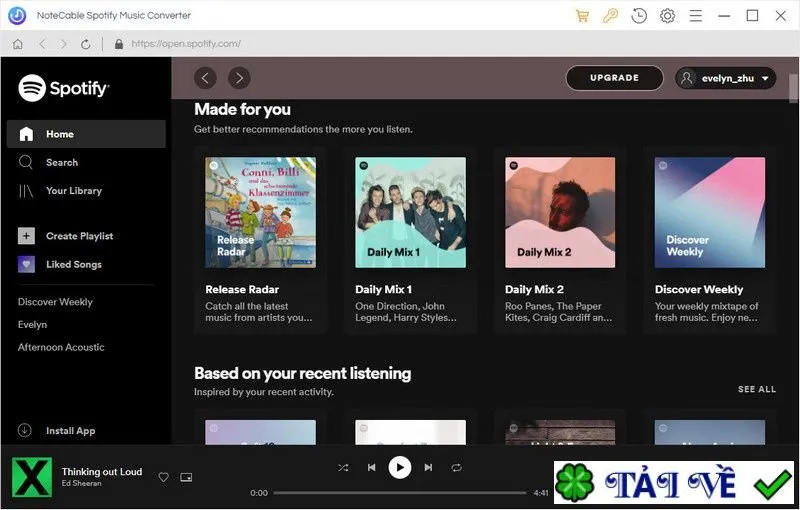Open the shopping cart purchase icon

click(x=582, y=16)
